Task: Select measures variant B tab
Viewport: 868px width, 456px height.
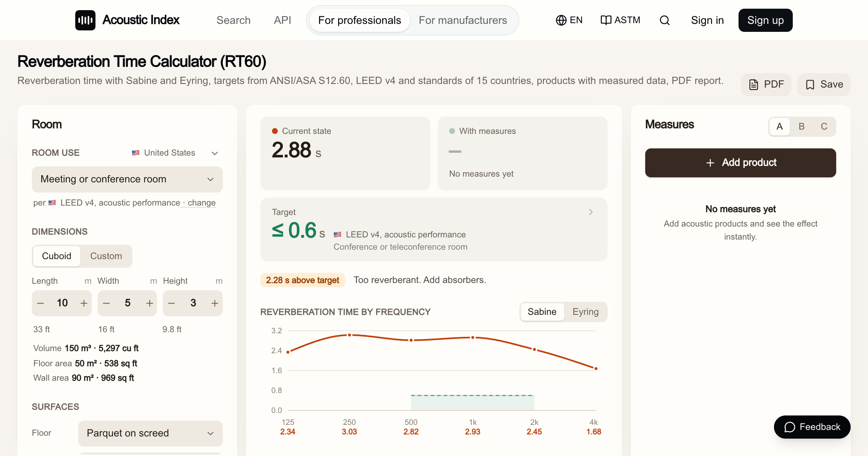Action: [x=802, y=127]
